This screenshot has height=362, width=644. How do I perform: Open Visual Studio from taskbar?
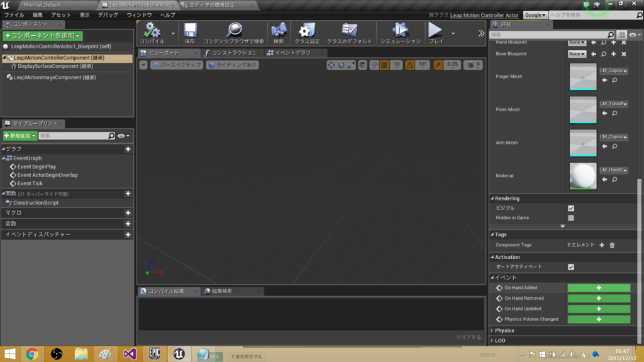[x=130, y=354]
